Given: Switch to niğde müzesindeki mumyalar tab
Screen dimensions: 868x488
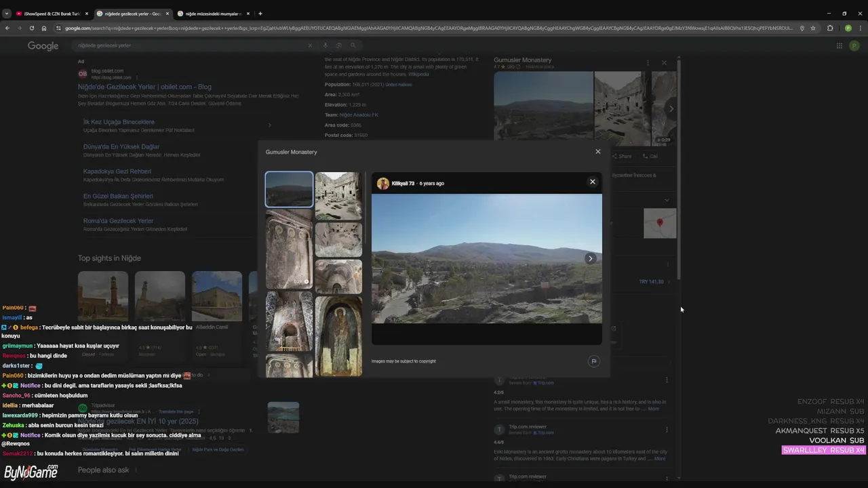Looking at the screenshot, I should click(212, 14).
